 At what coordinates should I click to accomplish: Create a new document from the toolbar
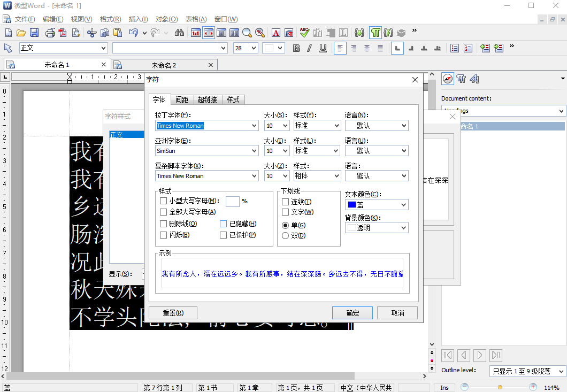8,33
